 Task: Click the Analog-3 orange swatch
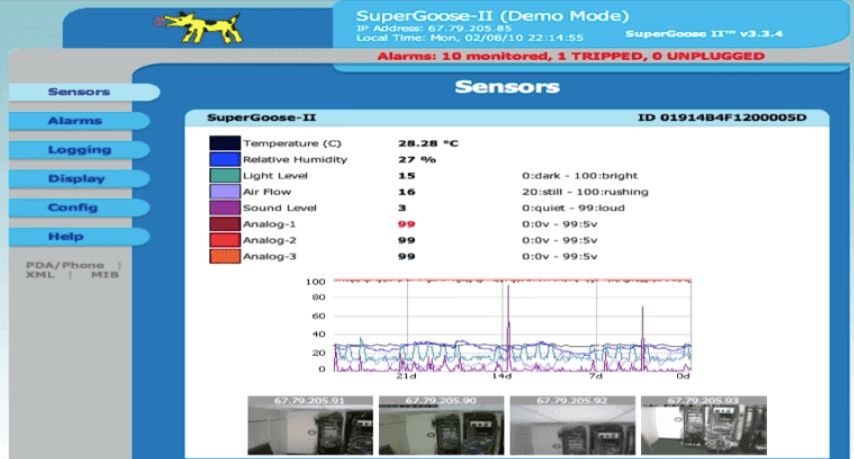point(224,256)
